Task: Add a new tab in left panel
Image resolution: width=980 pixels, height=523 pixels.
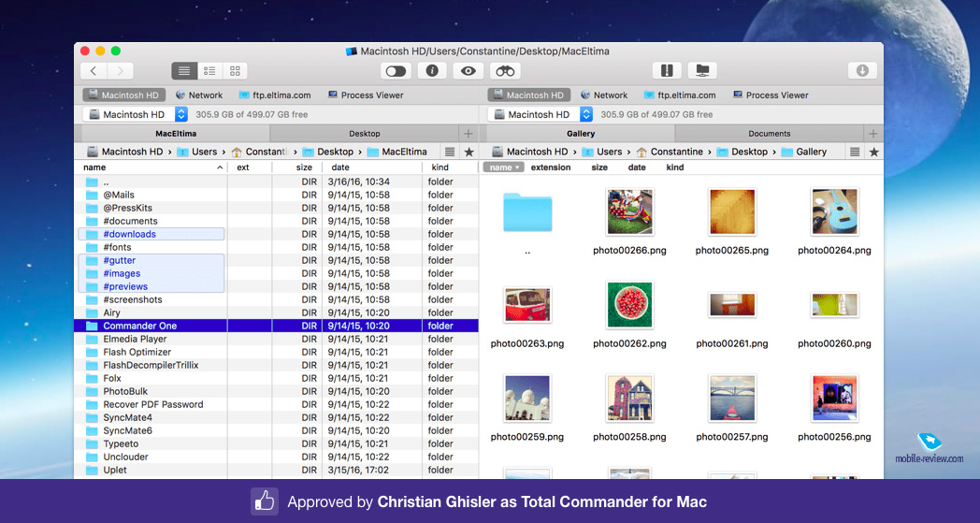Action: click(468, 133)
